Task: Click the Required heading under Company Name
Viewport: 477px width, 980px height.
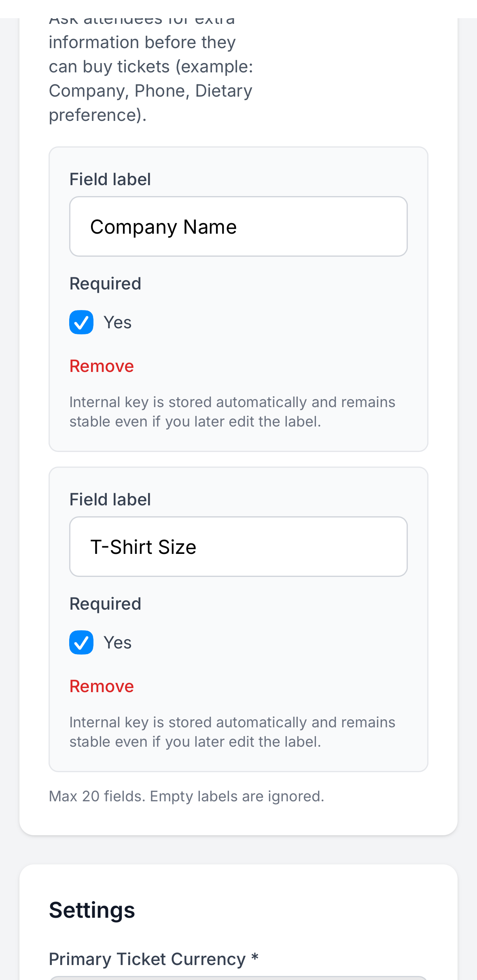Action: 105,283
